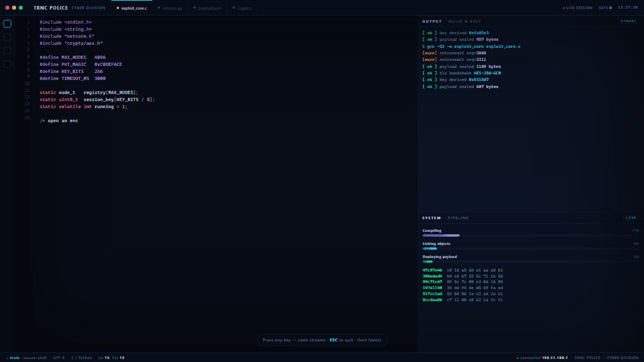
Task: Click the #include "netcore.h" line
Action: click(x=67, y=36)
